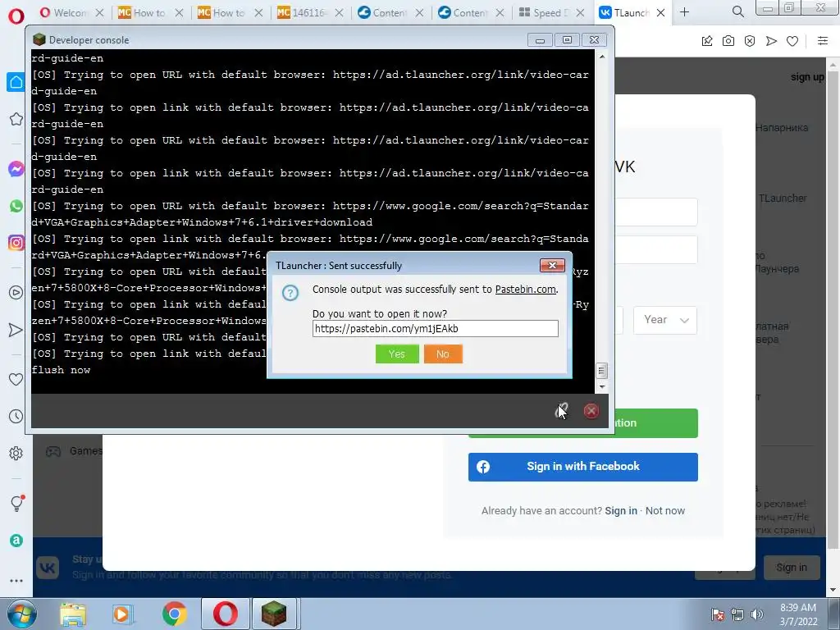The width and height of the screenshot is (840, 630).
Task: Click the send to My Flow icon in address bar
Action: click(771, 41)
